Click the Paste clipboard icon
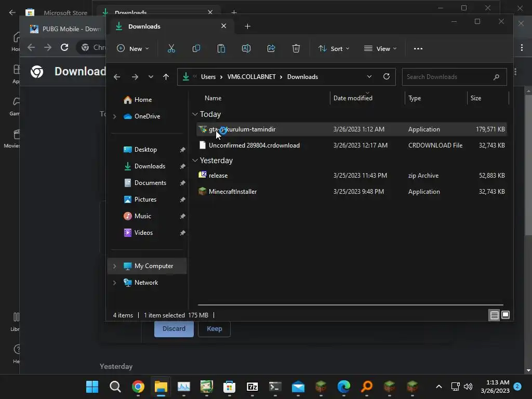The image size is (532, 399). pos(221,48)
